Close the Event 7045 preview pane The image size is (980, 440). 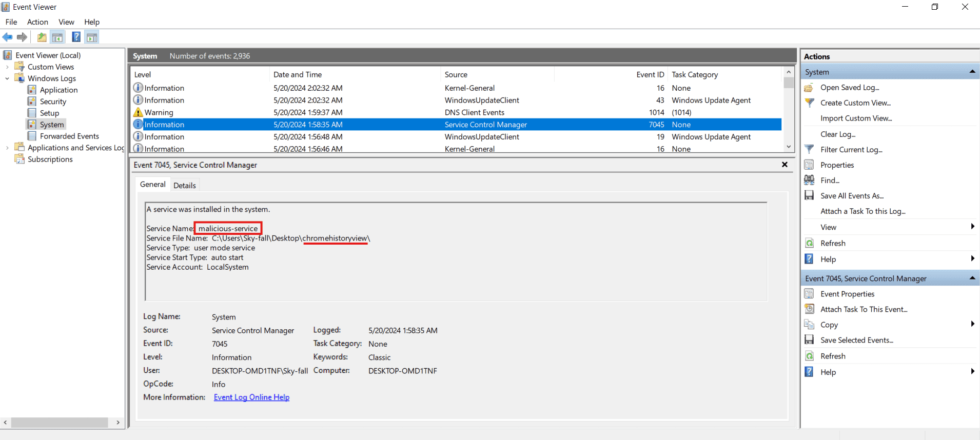tap(785, 165)
